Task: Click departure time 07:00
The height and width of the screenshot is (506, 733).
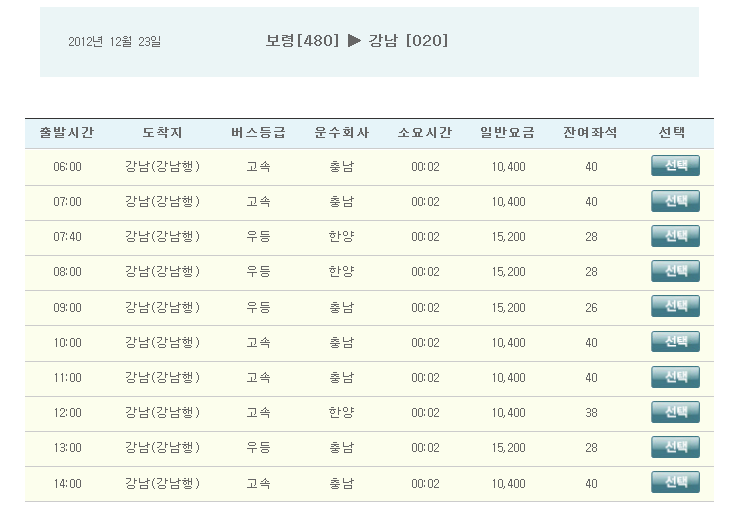Action: coord(67,202)
